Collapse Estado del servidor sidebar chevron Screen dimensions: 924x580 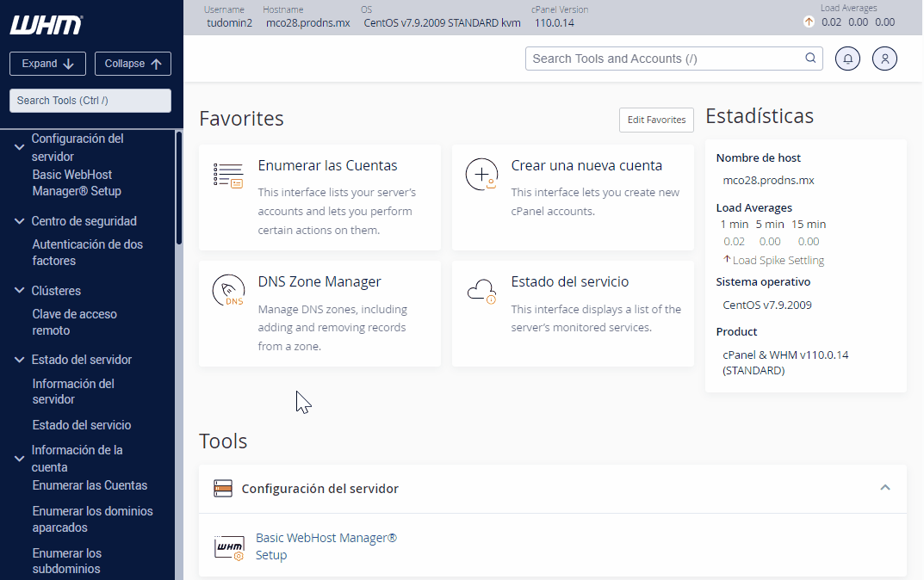[x=19, y=360]
